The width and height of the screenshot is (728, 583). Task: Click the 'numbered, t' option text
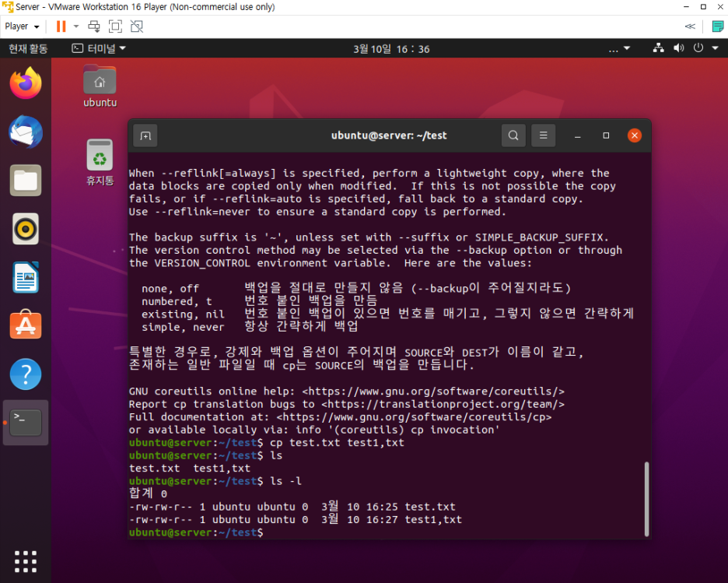point(177,301)
